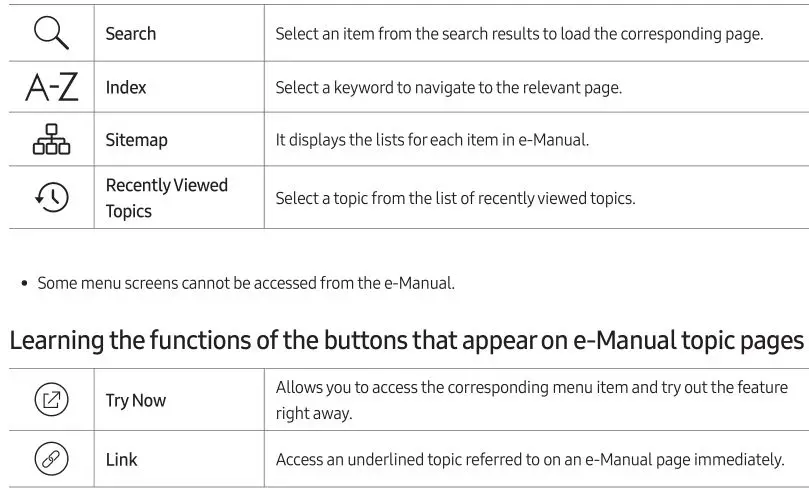This screenshot has height=495, width=809.
Task: Click the Try Now description about menu item
Action: coord(531,400)
